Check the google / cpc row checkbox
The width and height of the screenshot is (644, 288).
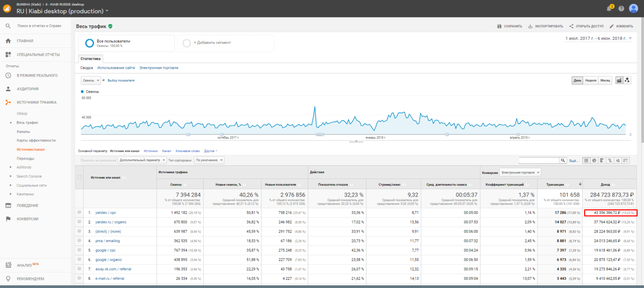tap(79, 250)
